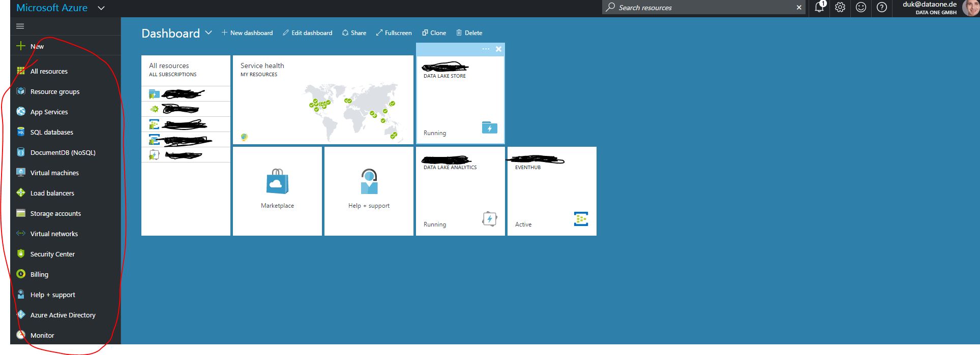Screen dimensions: 980x355
Task: Expand the Microsoft Azure header chevron
Action: pyautogui.click(x=101, y=8)
